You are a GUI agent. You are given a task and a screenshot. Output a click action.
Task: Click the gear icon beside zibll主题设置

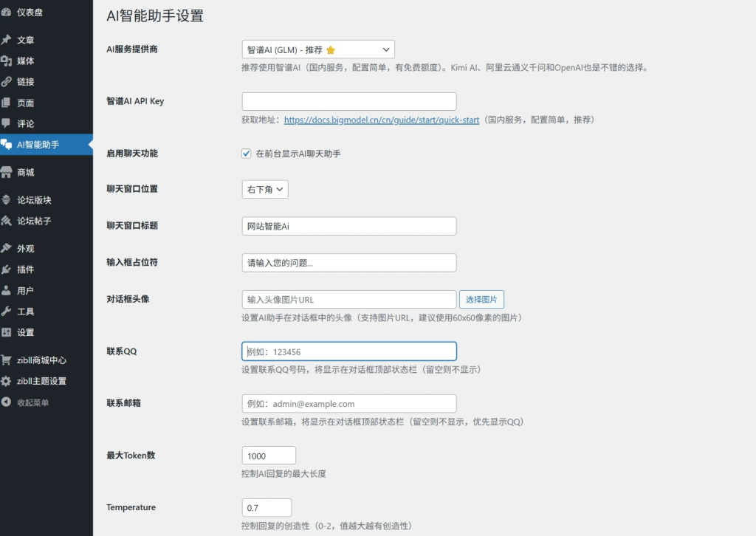[x=6, y=381]
